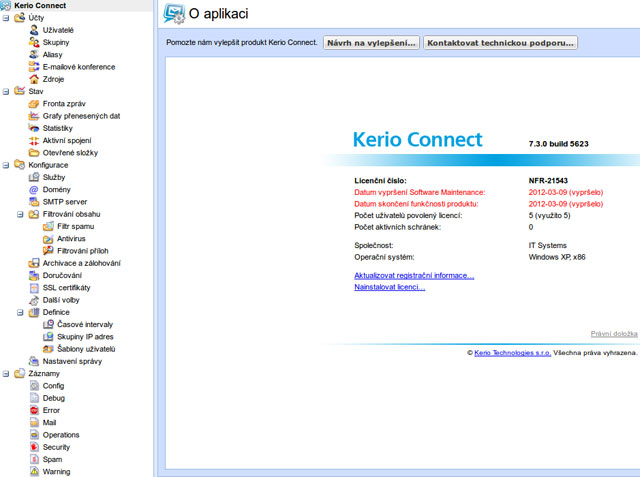Screen dimensions: 640x477
Task: Select the Security log icon
Action: point(34,447)
